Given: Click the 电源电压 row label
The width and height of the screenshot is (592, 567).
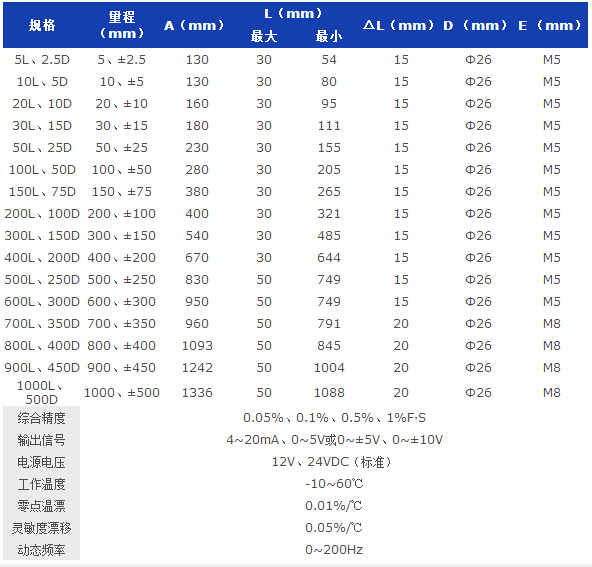Looking at the screenshot, I should [42, 462].
